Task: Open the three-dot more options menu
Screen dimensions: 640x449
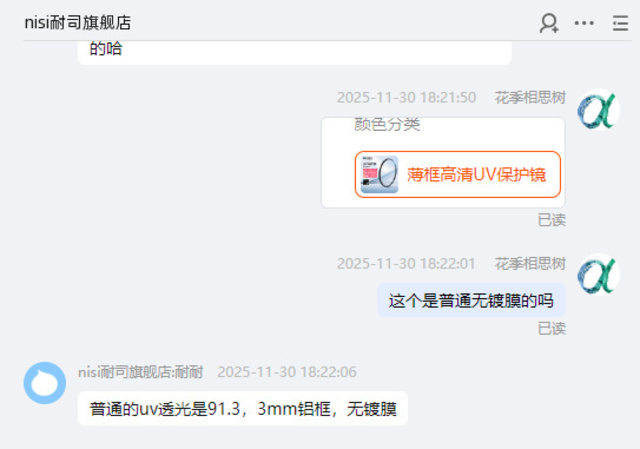Action: click(x=584, y=23)
